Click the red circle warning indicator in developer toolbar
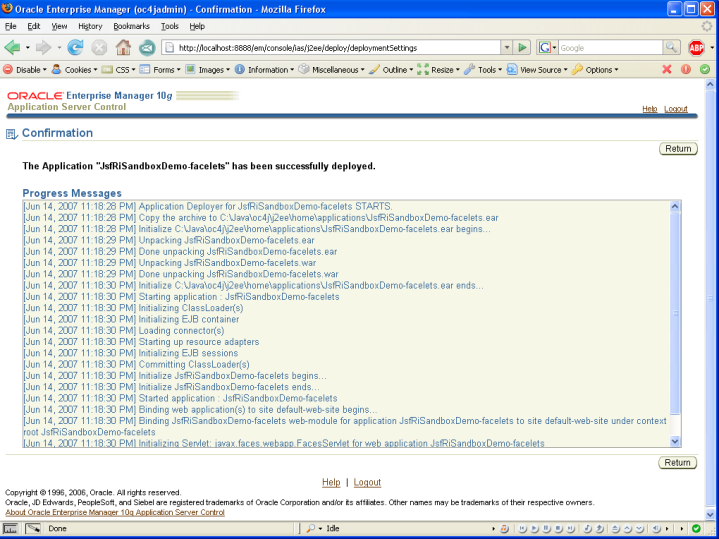 [x=686, y=69]
